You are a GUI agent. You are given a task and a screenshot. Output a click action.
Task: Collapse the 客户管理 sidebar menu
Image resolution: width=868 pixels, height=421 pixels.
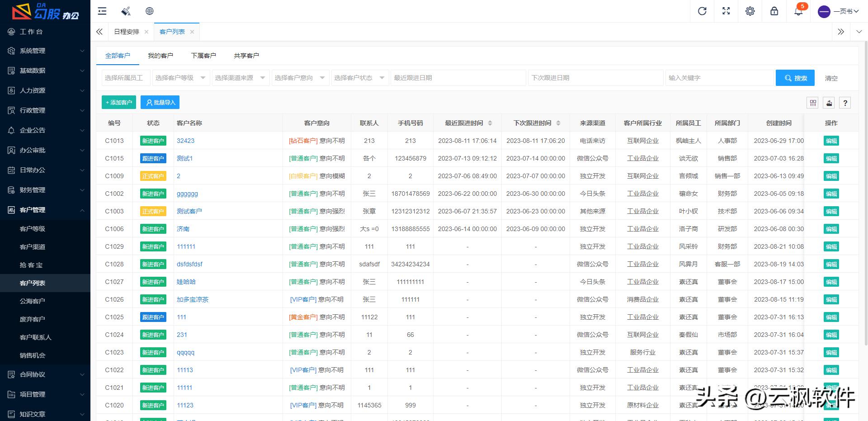(45, 210)
